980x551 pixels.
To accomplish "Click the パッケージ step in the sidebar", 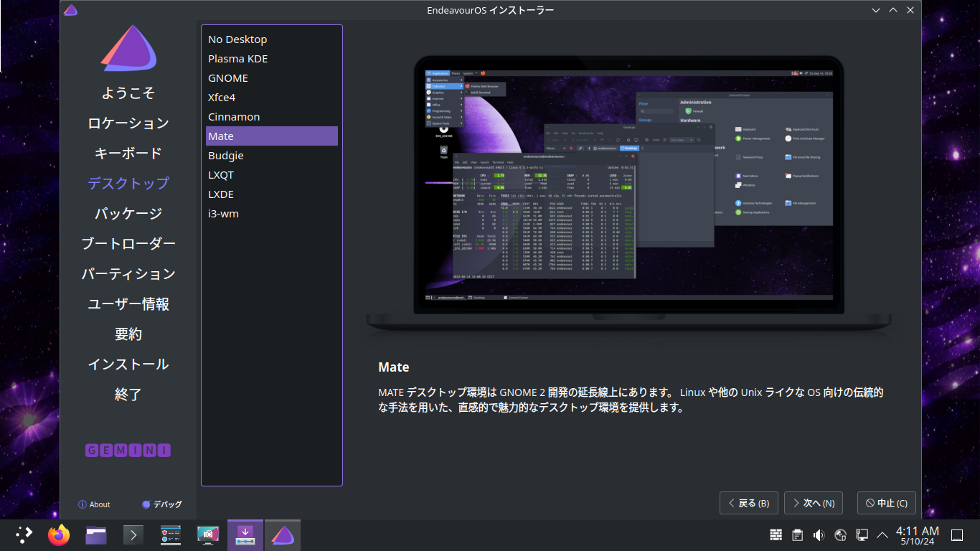I will tap(128, 213).
